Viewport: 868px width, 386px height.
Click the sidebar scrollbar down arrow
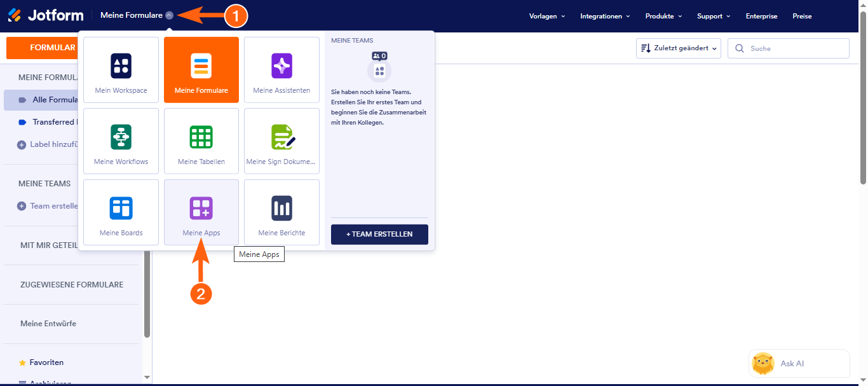coord(147,377)
